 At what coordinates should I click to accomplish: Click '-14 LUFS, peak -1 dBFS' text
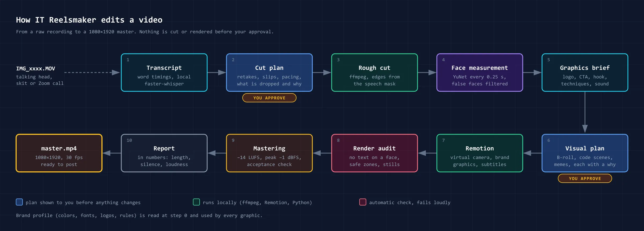(269, 157)
